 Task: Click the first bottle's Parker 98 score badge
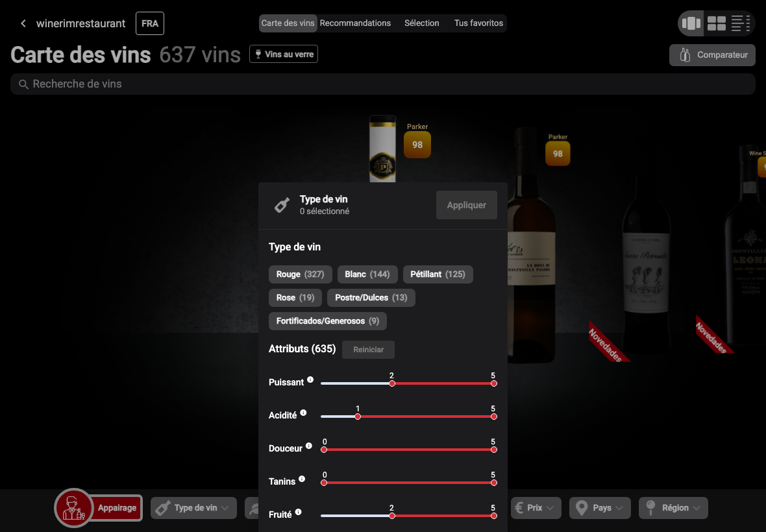tap(417, 145)
